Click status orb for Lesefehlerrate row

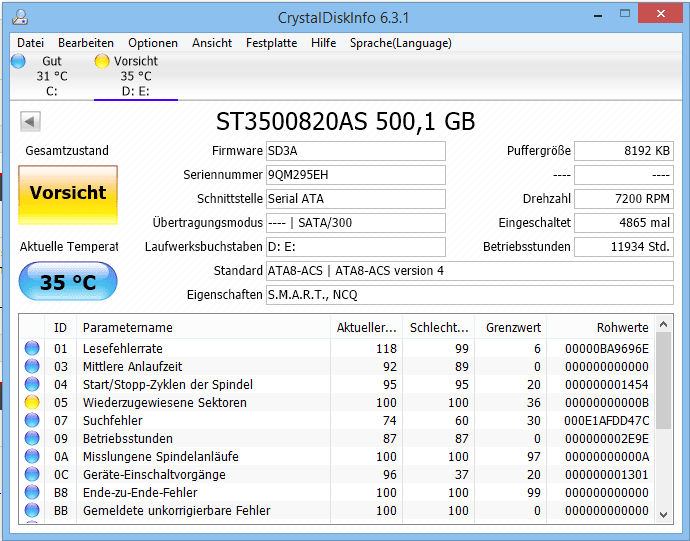click(x=32, y=348)
